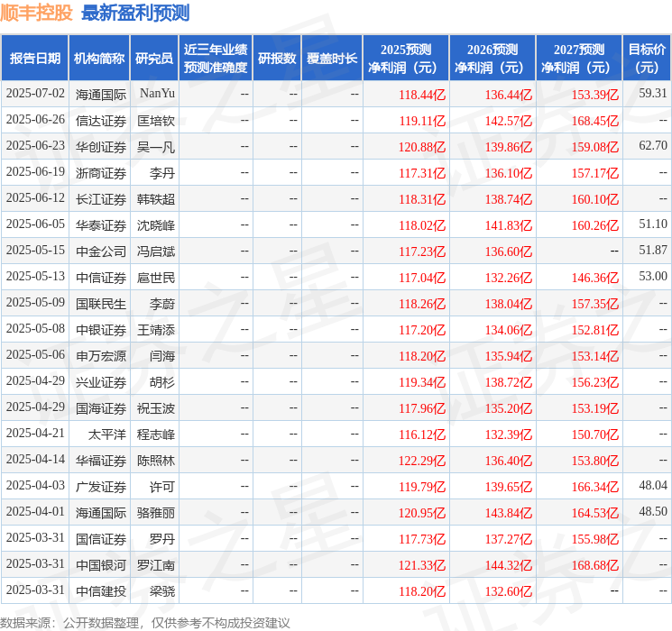Click the 机构简称 column header
The height and width of the screenshot is (631, 672).
(x=99, y=59)
